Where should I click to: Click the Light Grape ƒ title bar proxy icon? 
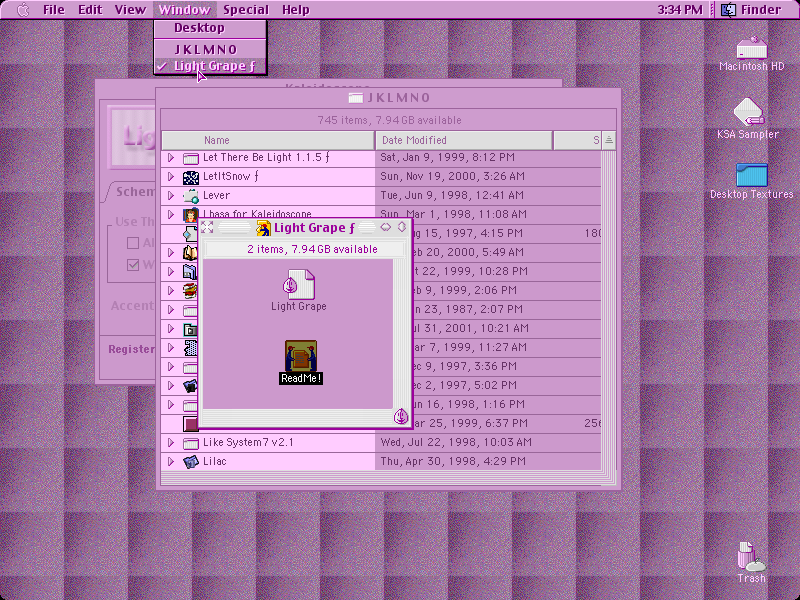pos(263,228)
